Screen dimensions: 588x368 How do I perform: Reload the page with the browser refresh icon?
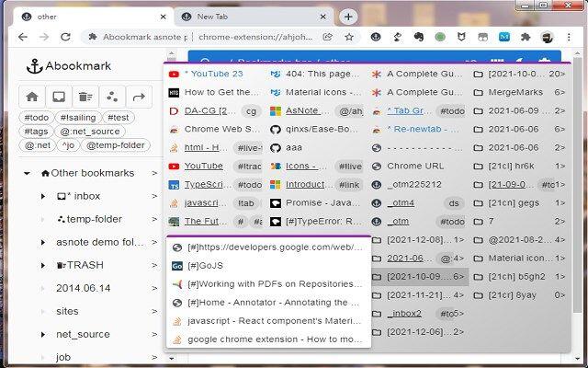(66, 37)
